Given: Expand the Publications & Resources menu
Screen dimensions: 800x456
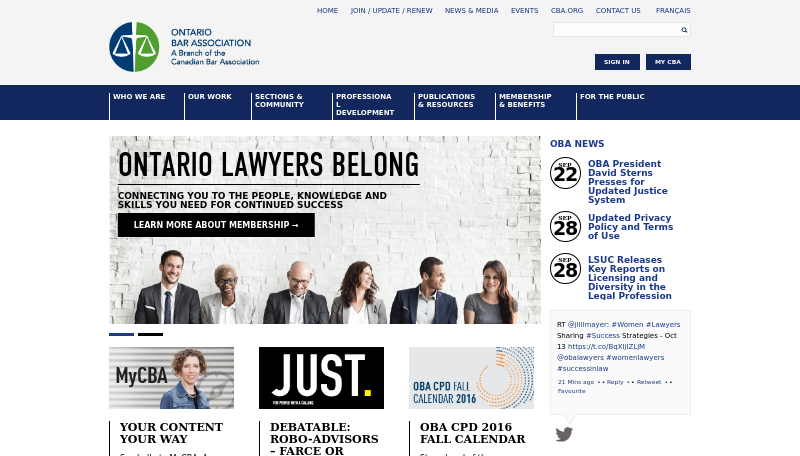Looking at the screenshot, I should 446,100.
